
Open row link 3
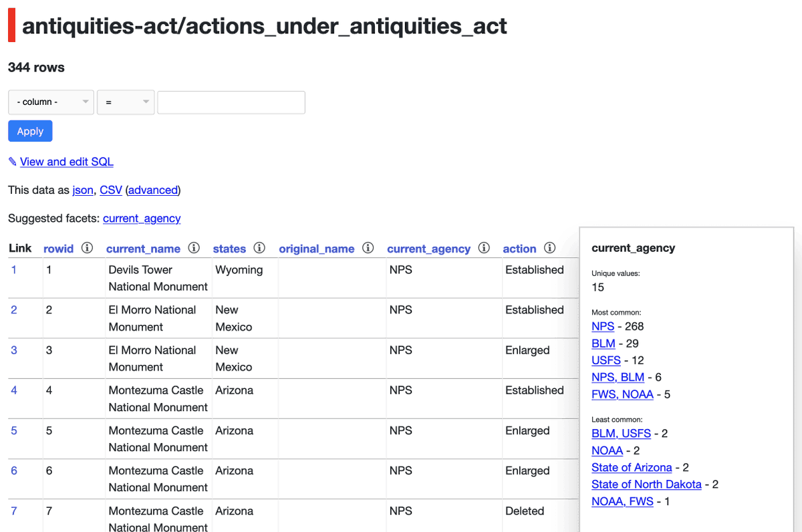[14, 350]
